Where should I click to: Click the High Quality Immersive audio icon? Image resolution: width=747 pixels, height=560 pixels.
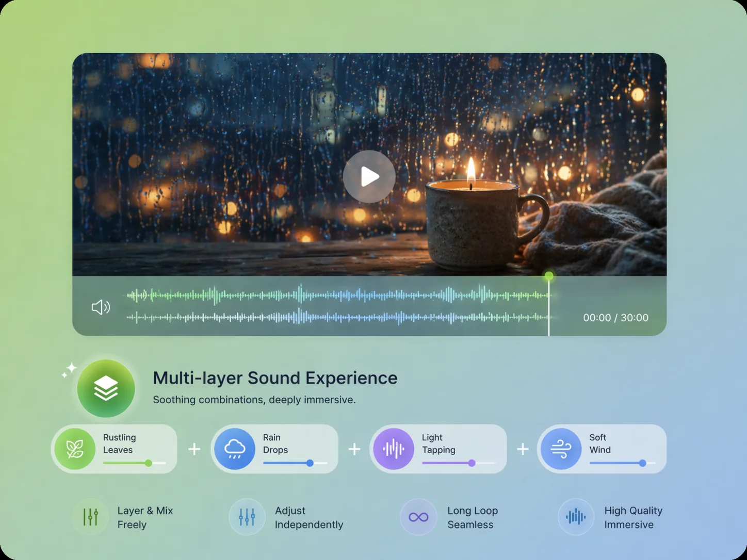click(x=575, y=517)
